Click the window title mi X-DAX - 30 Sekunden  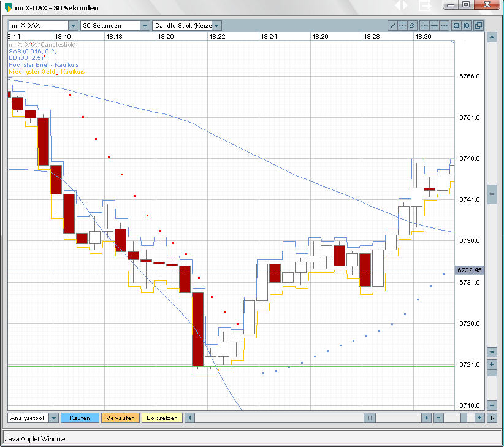click(56, 8)
